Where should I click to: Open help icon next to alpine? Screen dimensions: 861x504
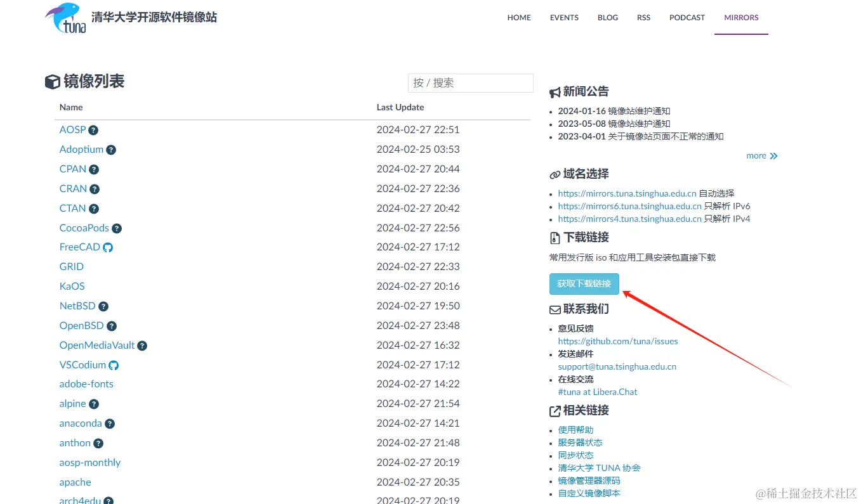click(x=94, y=404)
